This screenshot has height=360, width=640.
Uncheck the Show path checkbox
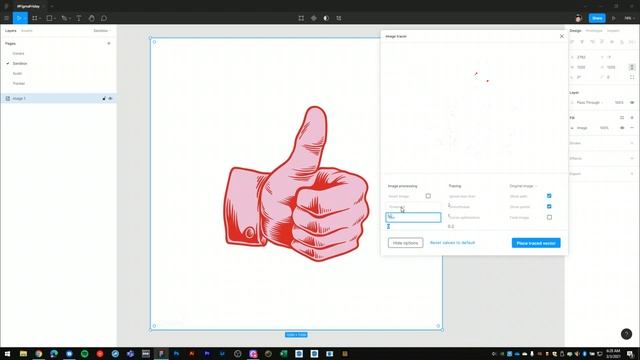pos(549,196)
